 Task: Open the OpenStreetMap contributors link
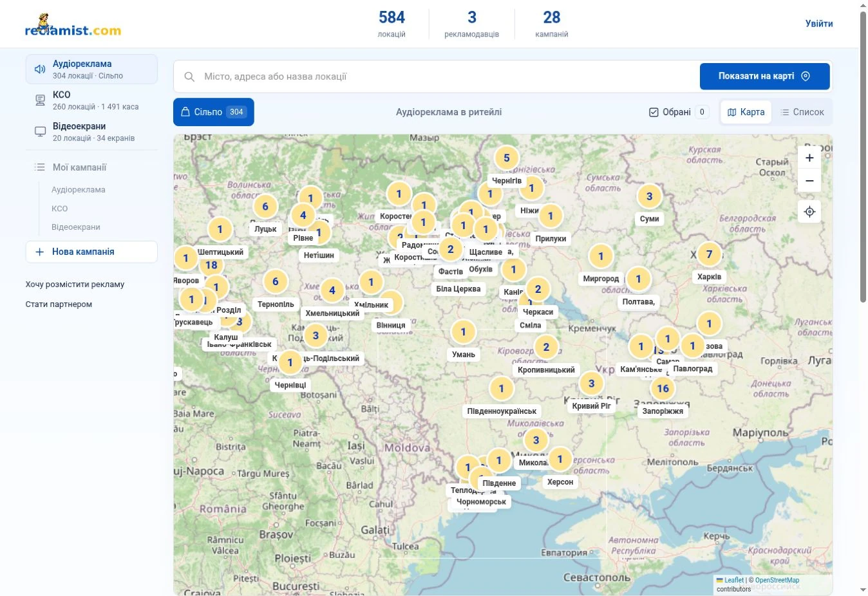tap(777, 581)
